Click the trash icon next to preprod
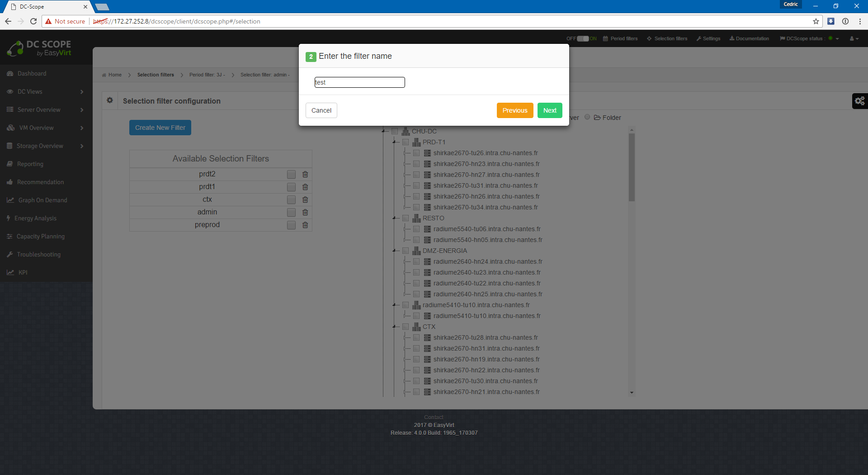The height and width of the screenshot is (475, 868). click(x=305, y=225)
